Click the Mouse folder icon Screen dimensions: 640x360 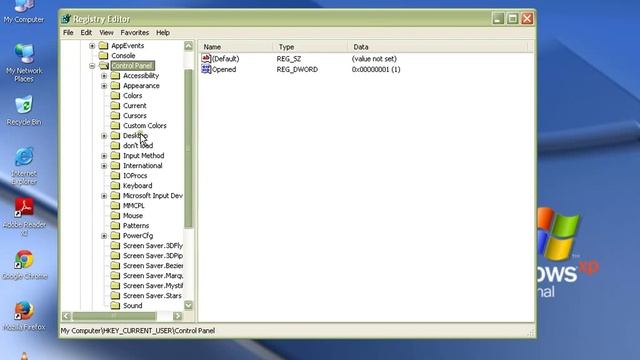point(116,216)
